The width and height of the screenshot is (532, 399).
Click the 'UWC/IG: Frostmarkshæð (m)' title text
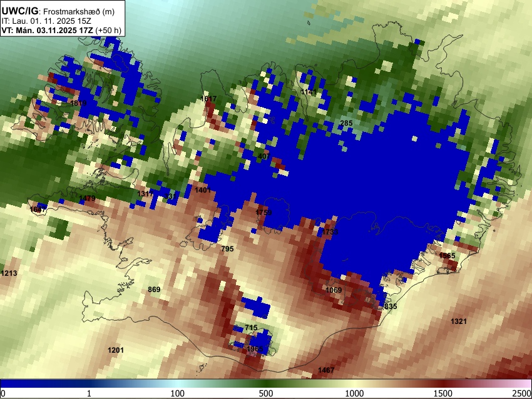[58, 11]
